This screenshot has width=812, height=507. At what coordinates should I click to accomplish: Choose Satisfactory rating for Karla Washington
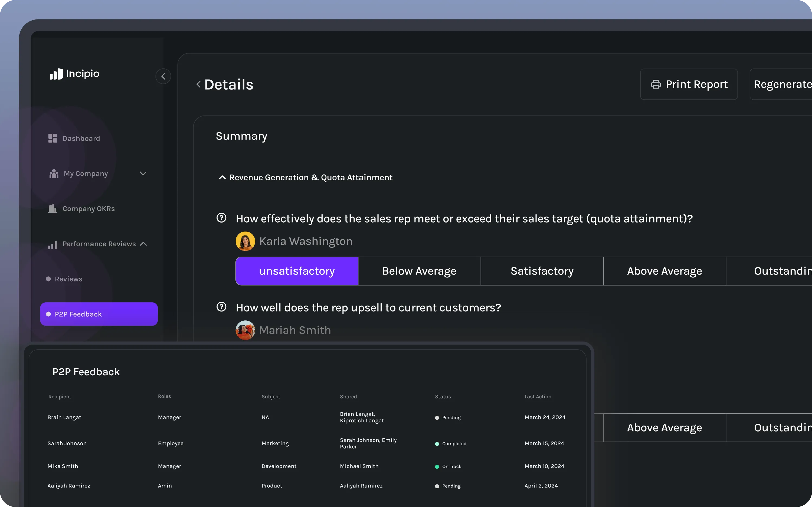click(x=542, y=271)
